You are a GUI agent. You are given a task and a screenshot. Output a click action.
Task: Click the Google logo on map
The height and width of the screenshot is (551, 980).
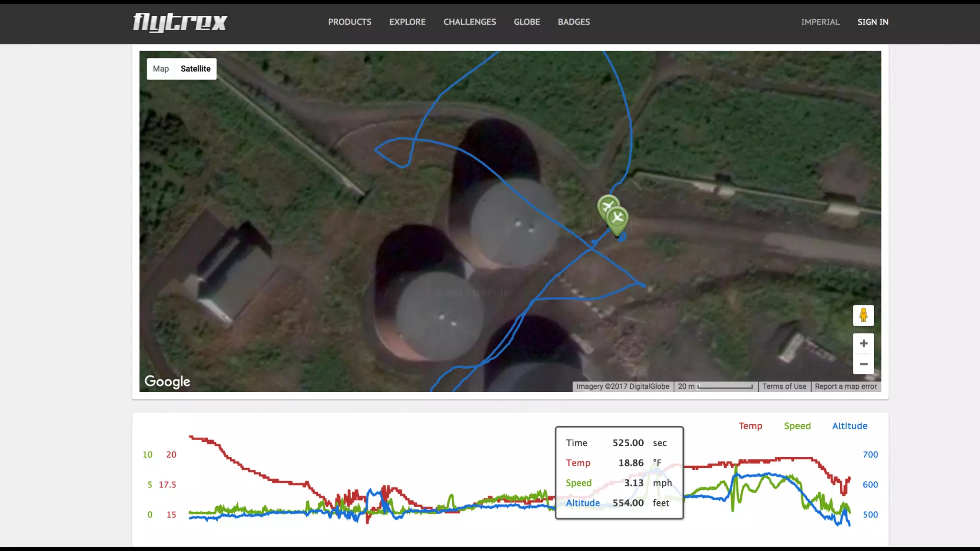click(x=167, y=381)
